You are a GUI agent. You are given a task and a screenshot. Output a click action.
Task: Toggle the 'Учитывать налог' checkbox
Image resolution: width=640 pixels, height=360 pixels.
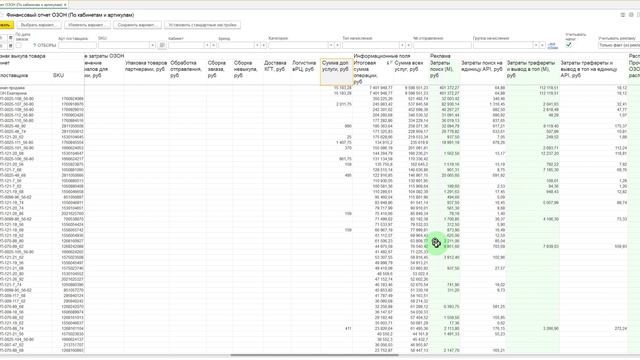click(569, 44)
